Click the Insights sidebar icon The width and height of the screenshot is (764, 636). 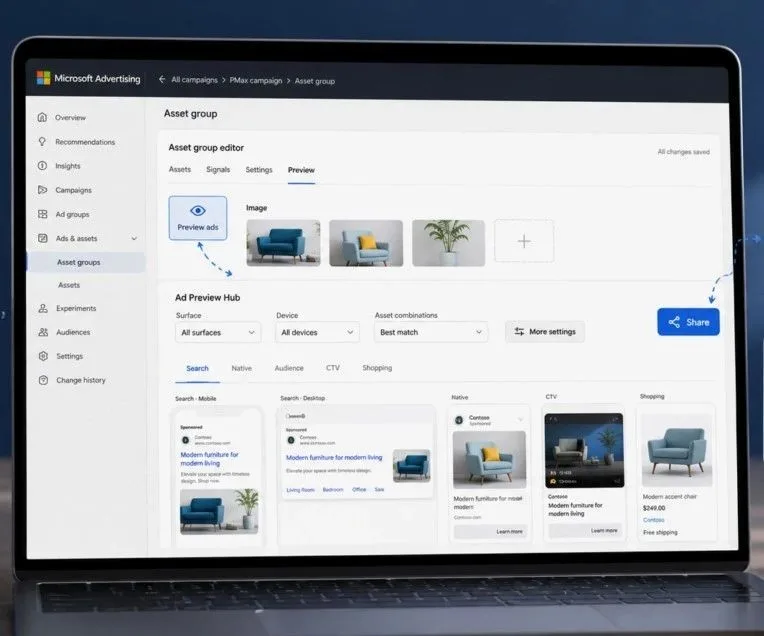pyautogui.click(x=42, y=166)
